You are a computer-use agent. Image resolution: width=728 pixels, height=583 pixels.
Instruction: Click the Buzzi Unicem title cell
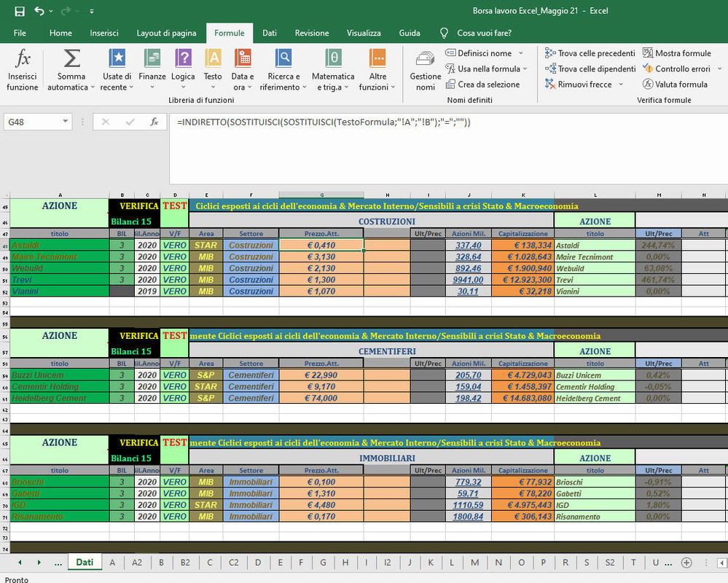tap(60, 375)
